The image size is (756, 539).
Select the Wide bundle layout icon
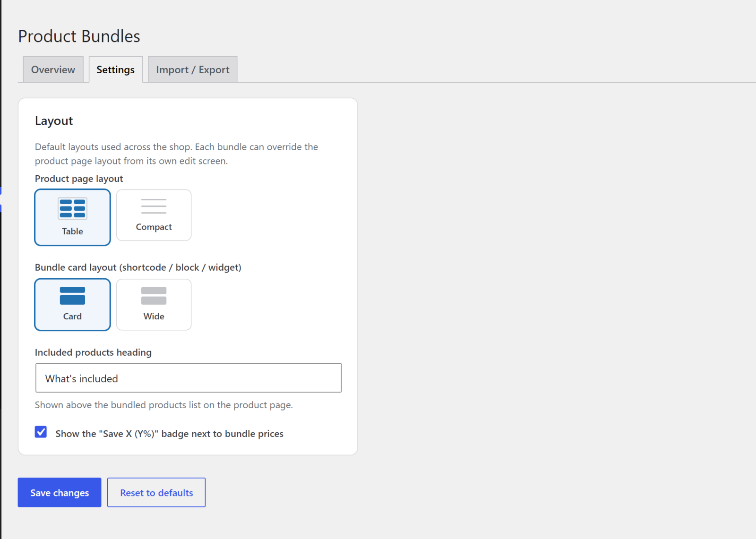tap(154, 296)
